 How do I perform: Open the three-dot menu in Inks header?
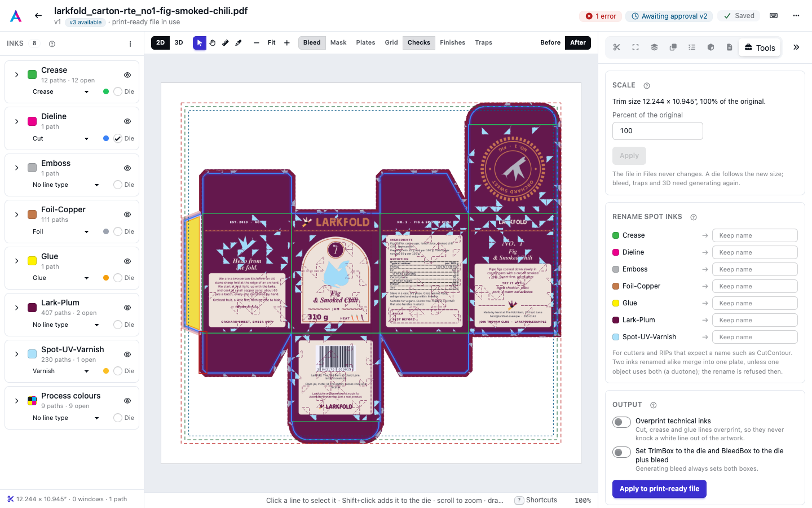[x=130, y=44]
